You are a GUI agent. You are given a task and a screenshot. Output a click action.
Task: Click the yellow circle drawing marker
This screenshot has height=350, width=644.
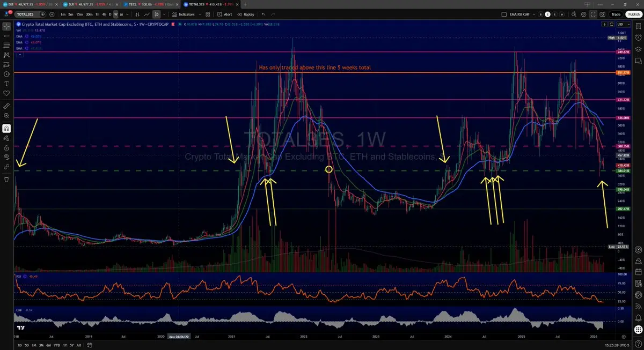click(330, 169)
